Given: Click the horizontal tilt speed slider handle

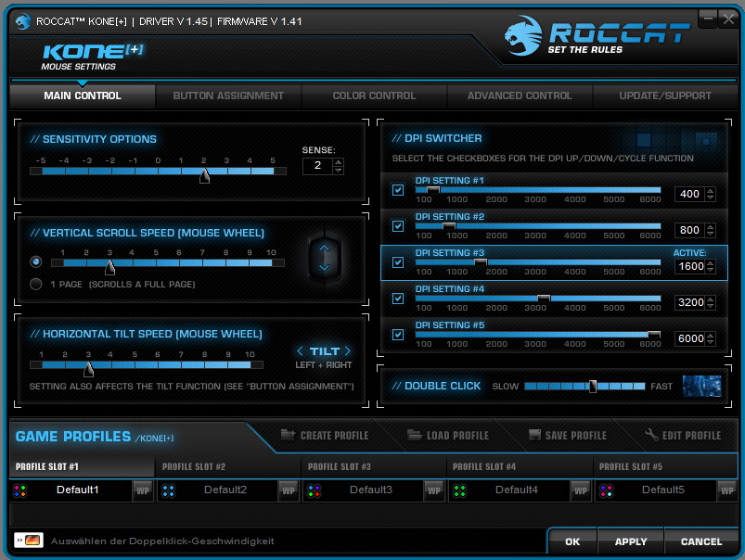Looking at the screenshot, I should point(88,369).
